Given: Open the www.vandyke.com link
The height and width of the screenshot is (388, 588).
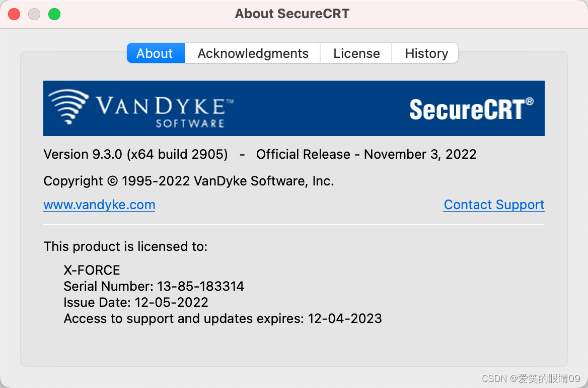Looking at the screenshot, I should [99, 205].
